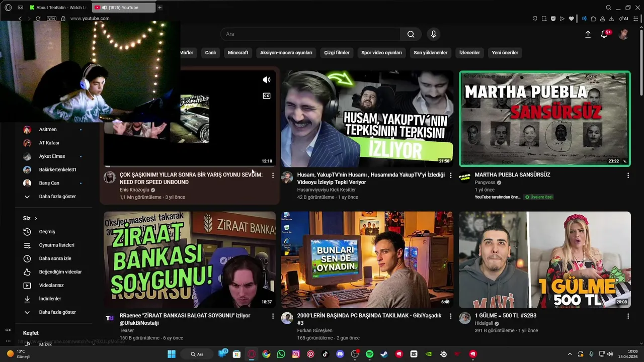Open options for Husam YakupTV video
This screenshot has width=644, height=362.
click(450, 175)
